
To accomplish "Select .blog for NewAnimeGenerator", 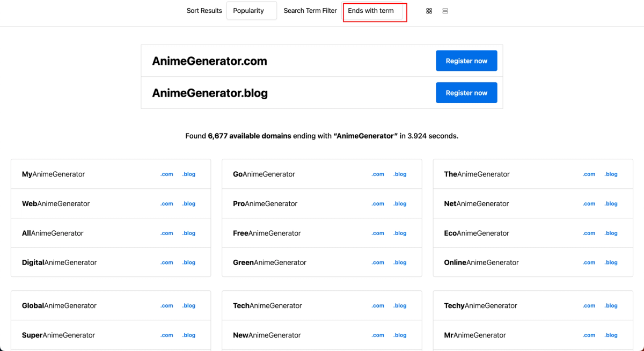I will click(x=400, y=335).
